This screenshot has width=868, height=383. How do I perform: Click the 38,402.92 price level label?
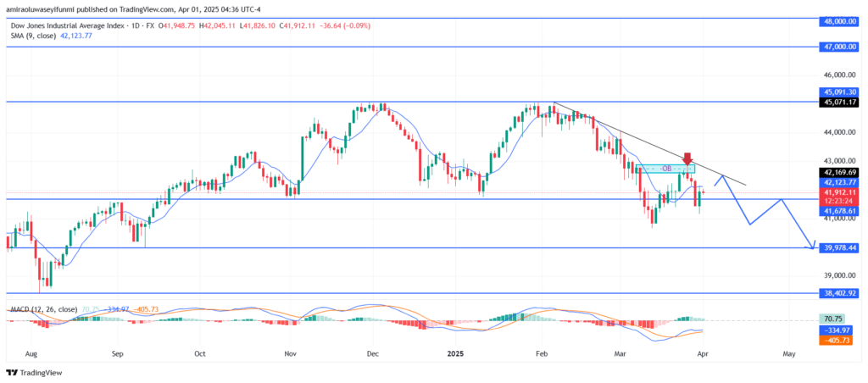point(841,293)
